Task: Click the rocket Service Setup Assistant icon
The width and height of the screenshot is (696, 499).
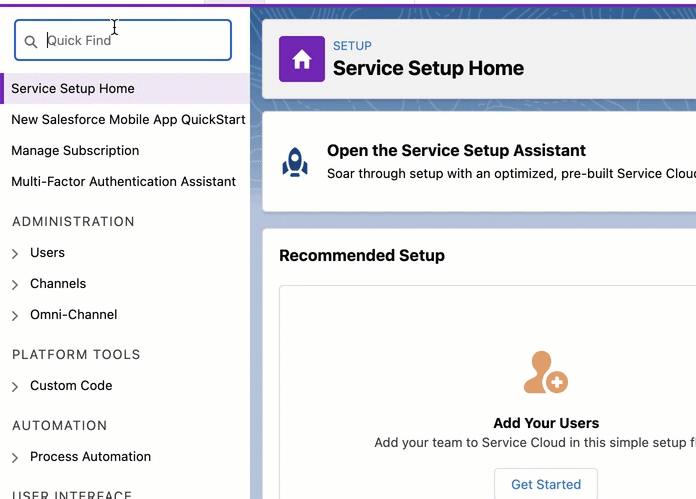Action: 295,162
